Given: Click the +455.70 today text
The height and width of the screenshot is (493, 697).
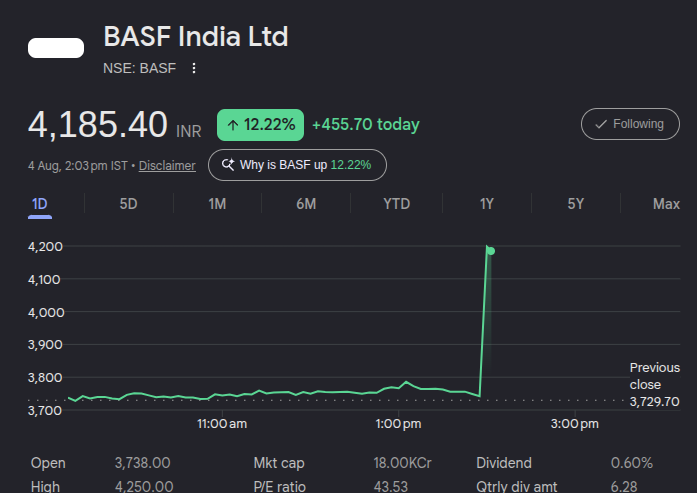Looking at the screenshot, I should coord(366,124).
